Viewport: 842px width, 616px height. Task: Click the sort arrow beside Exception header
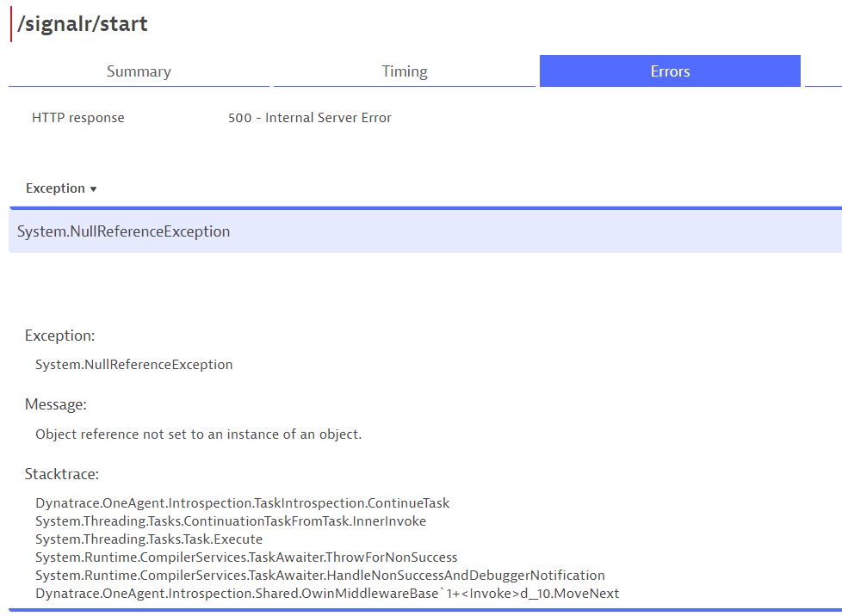pyautogui.click(x=94, y=189)
